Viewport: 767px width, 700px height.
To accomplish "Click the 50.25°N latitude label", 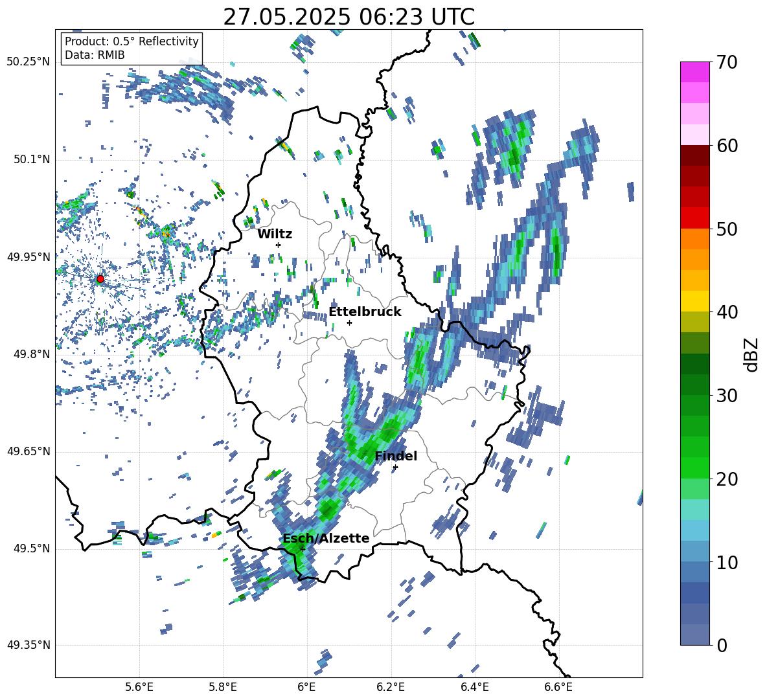I will pyautogui.click(x=29, y=62).
